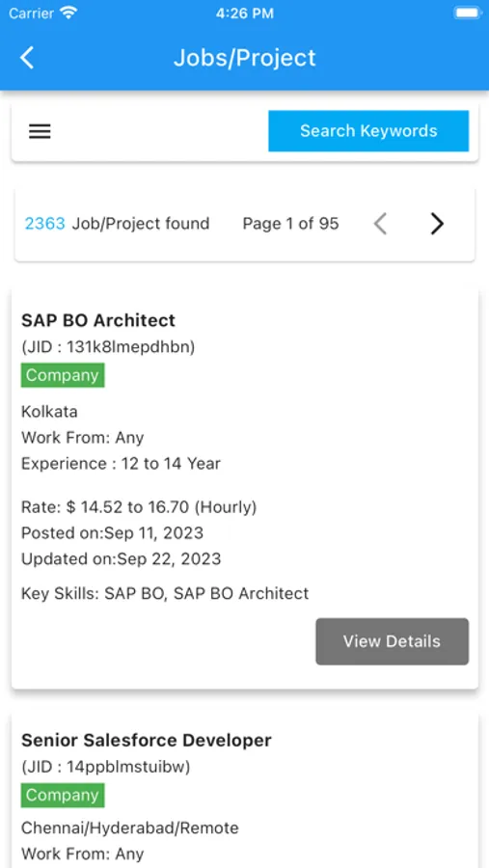View Details of SAP BO Architect
489x868 pixels.
pos(393,641)
